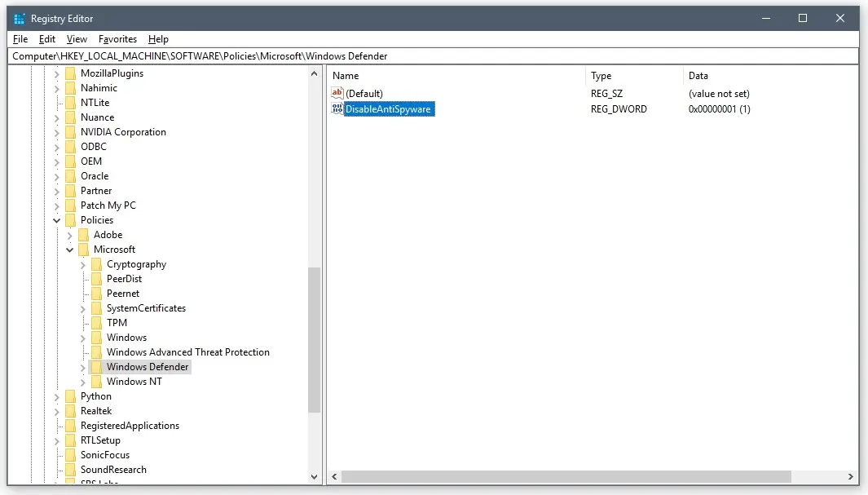Select the RegisteredApplications key

point(130,426)
